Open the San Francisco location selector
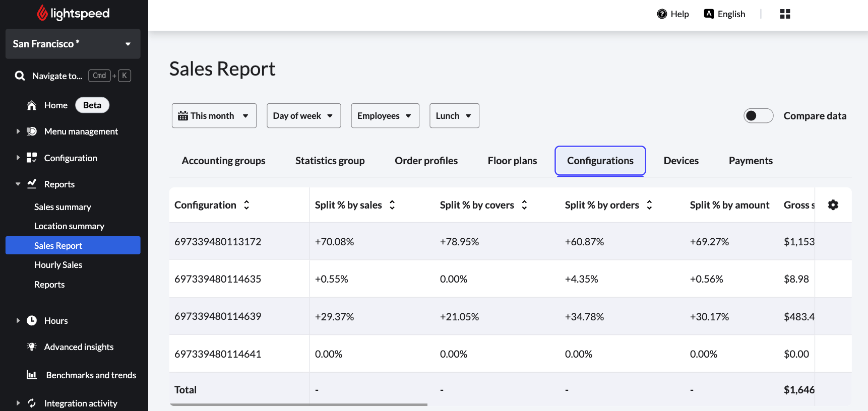 pyautogui.click(x=73, y=44)
